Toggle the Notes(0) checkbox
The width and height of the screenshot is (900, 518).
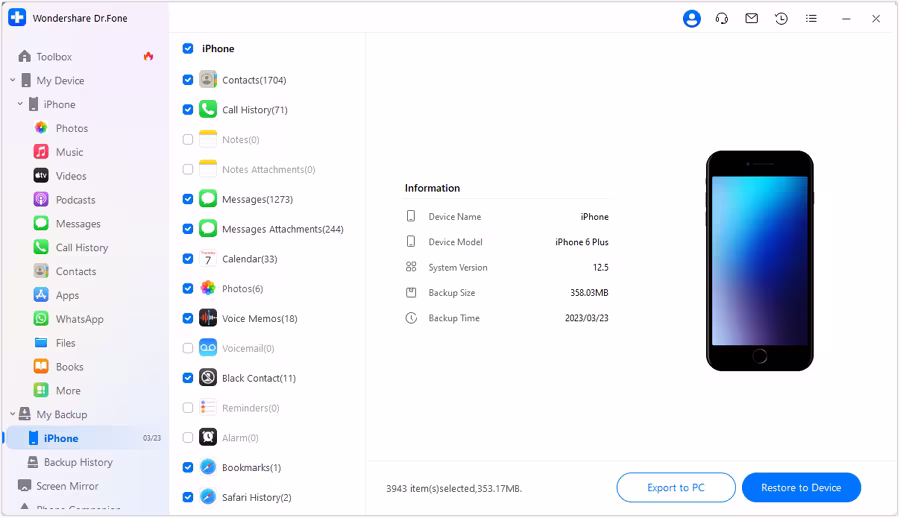tap(188, 140)
